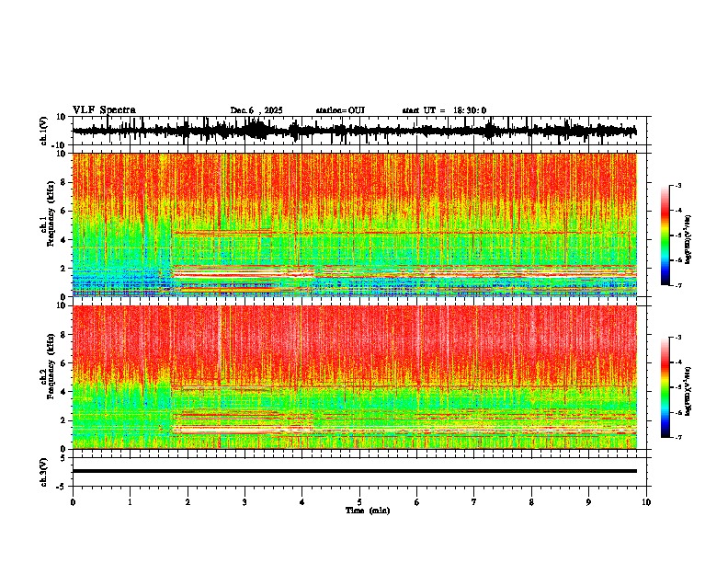Click the "3" tick on Time axis
728x563 pixels.
pyautogui.click(x=245, y=502)
